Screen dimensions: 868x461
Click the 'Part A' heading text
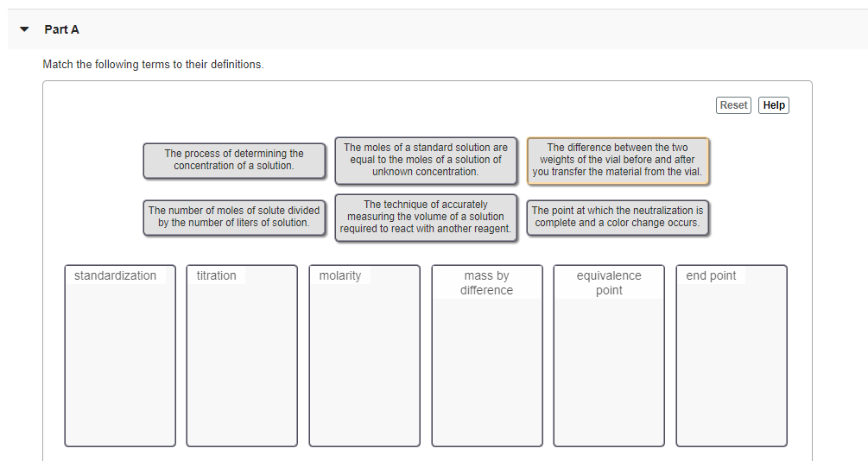[x=62, y=30]
